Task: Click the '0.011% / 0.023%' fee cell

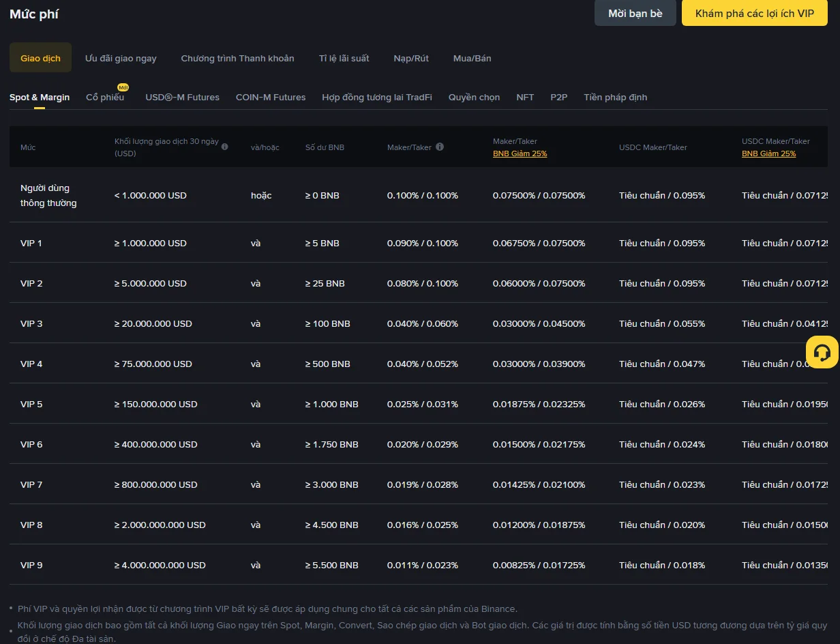Action: [x=423, y=565]
